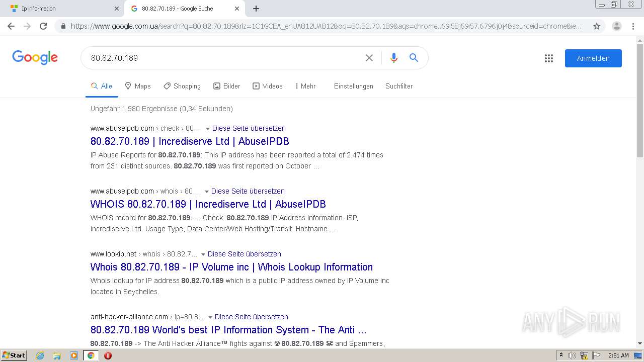The width and height of the screenshot is (644, 362).
Task: Click the browser address bar
Action: point(326,26)
